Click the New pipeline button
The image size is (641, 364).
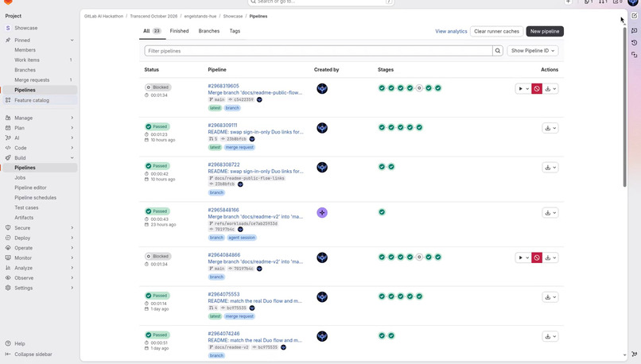click(x=545, y=32)
